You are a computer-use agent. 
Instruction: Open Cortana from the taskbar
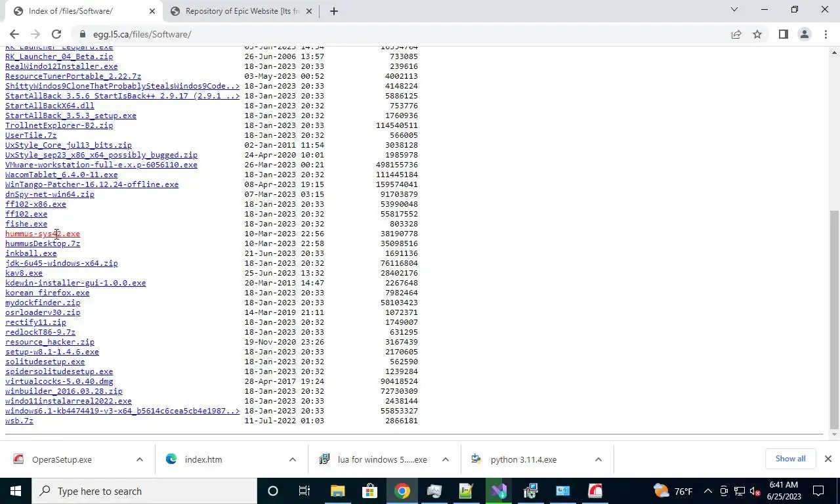(273, 491)
